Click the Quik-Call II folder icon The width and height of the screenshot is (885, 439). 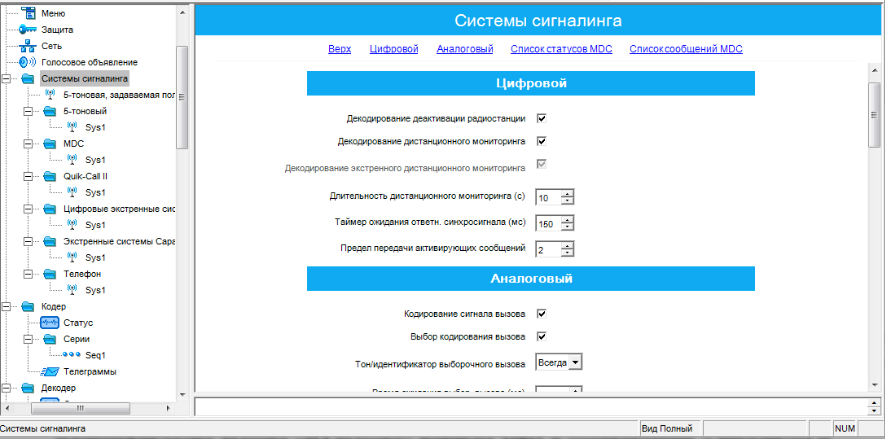(x=50, y=177)
